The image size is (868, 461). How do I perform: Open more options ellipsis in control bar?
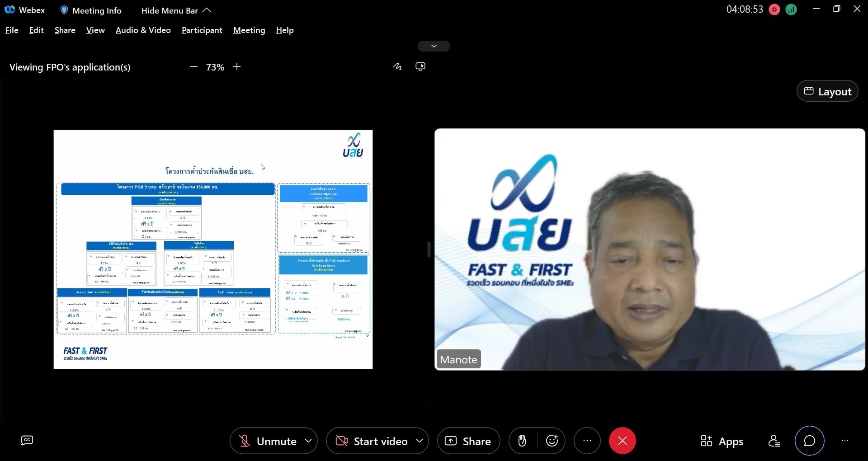click(x=587, y=441)
